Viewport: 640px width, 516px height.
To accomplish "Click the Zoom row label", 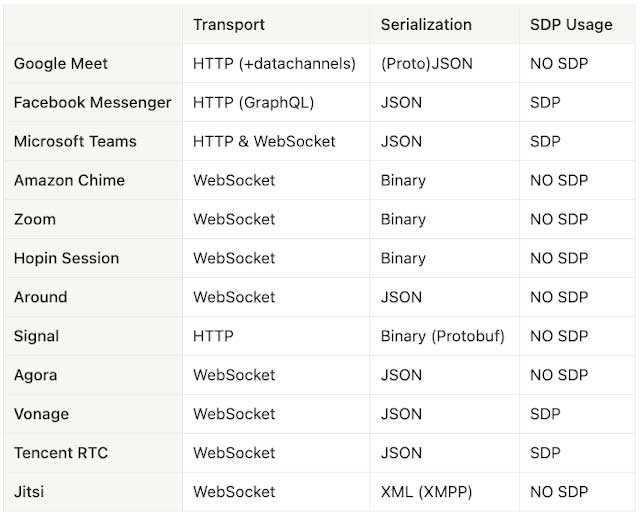I will click(35, 220).
